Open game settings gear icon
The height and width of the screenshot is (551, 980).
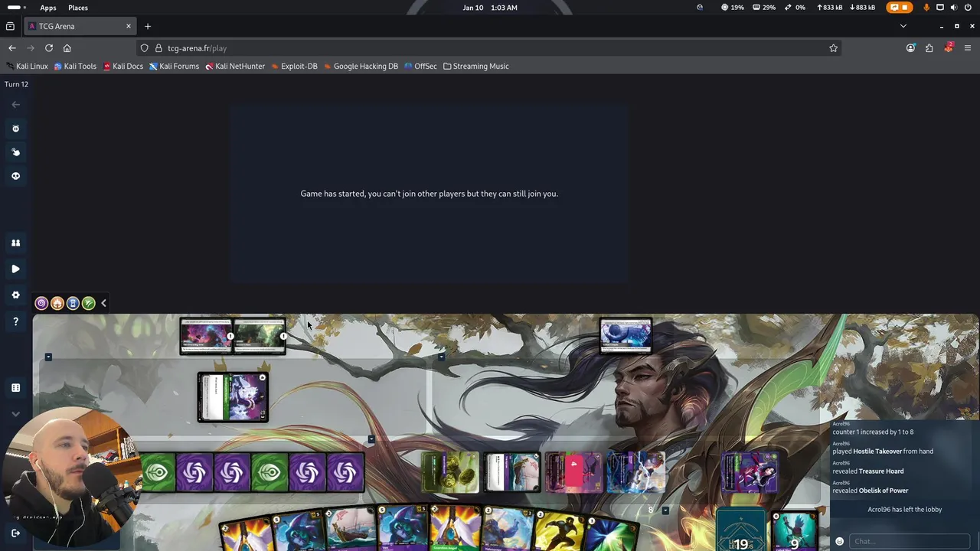tap(15, 295)
